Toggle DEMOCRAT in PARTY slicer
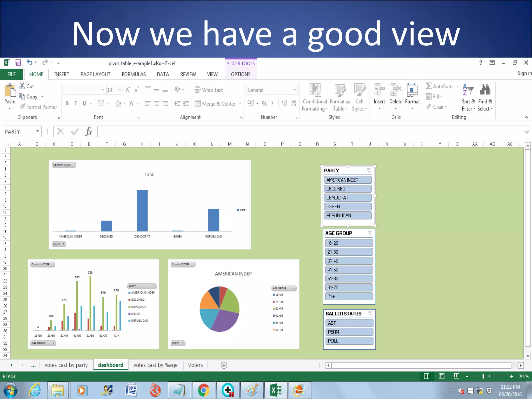The width and height of the screenshot is (532, 399). pos(348,198)
